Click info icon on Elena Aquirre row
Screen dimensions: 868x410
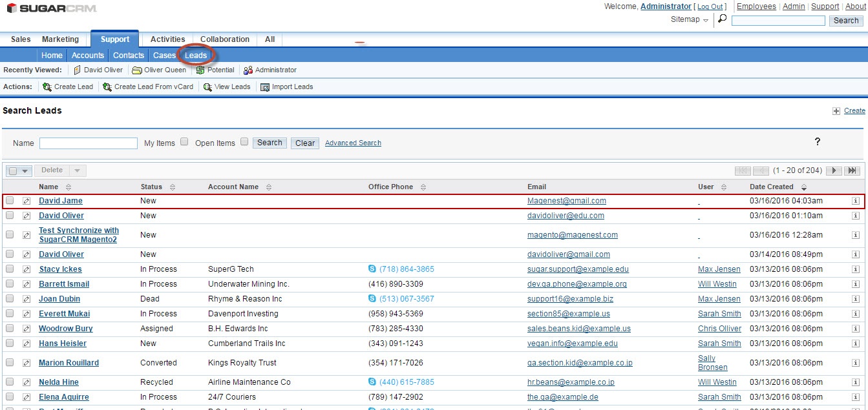pos(855,397)
